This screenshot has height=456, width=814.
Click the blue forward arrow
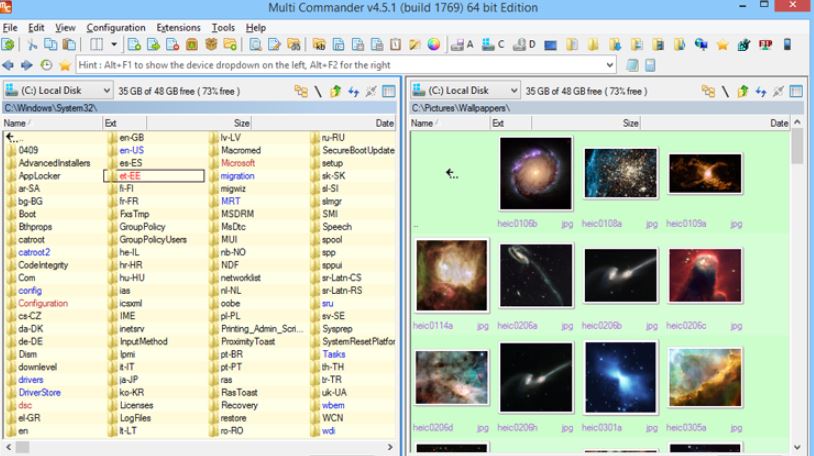(x=26, y=65)
